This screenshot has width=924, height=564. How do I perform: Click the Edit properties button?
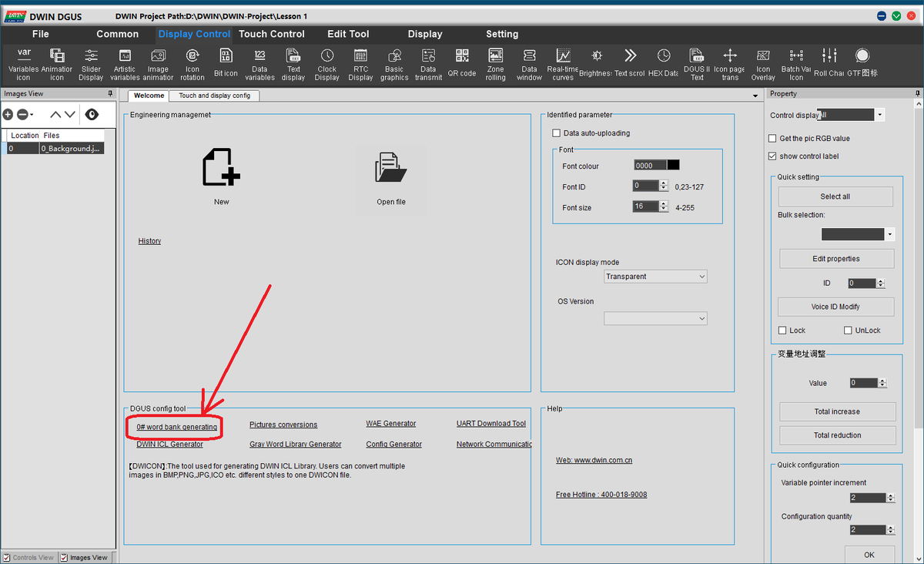836,259
